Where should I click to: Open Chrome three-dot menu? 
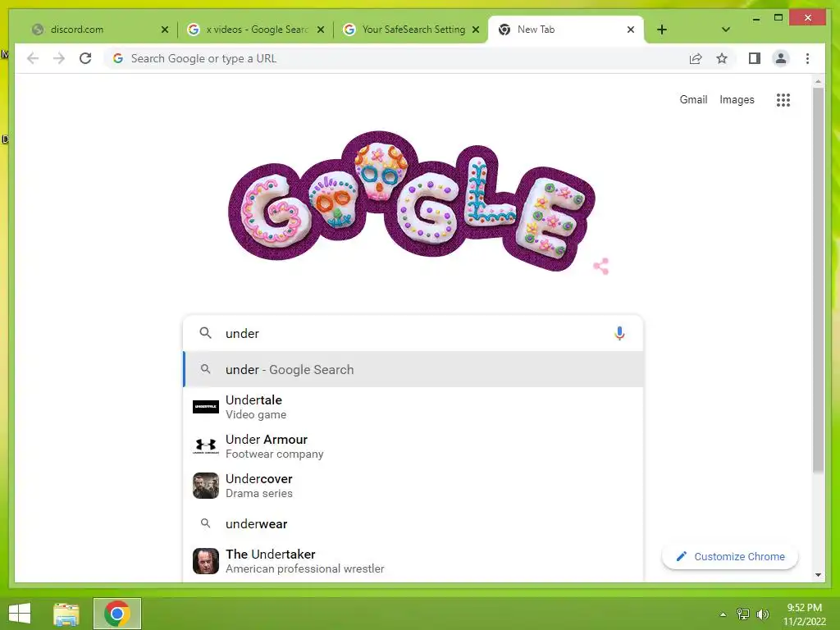click(807, 58)
